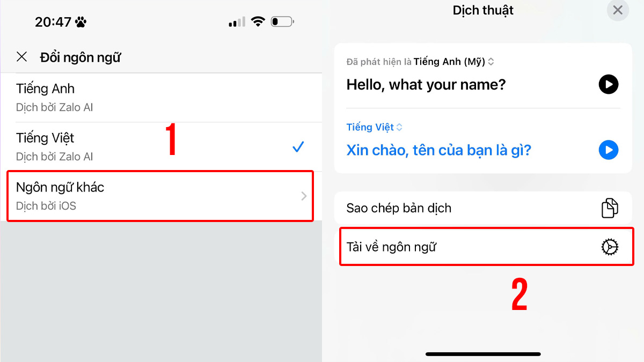The image size is (644, 362).
Task: Tap the battery indicator in status bar
Action: click(x=282, y=22)
